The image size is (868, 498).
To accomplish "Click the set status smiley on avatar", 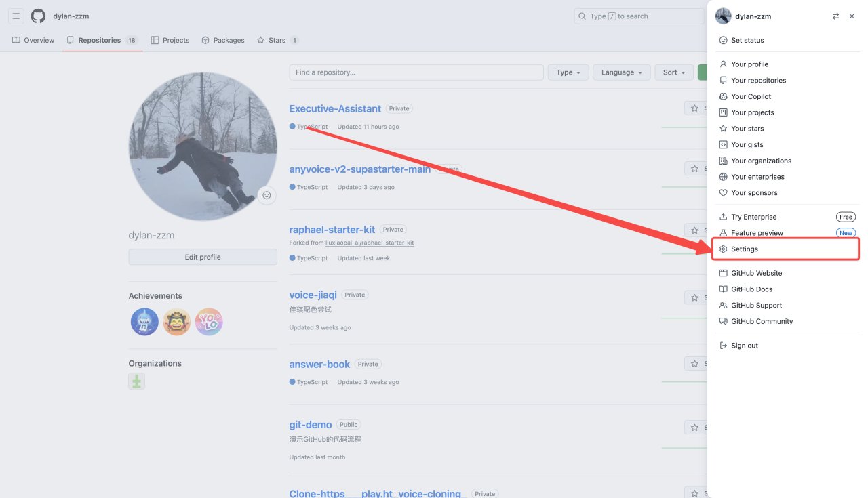I will point(267,195).
